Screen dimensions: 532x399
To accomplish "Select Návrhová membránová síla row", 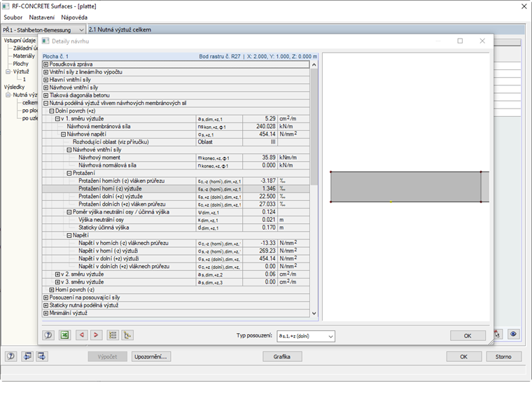I will point(176,127).
